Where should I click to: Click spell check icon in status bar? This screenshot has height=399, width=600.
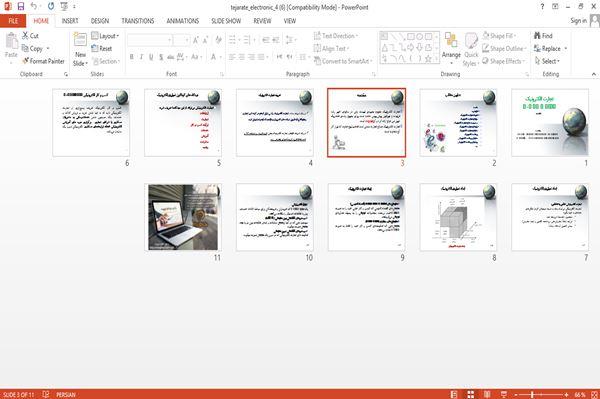(46, 394)
